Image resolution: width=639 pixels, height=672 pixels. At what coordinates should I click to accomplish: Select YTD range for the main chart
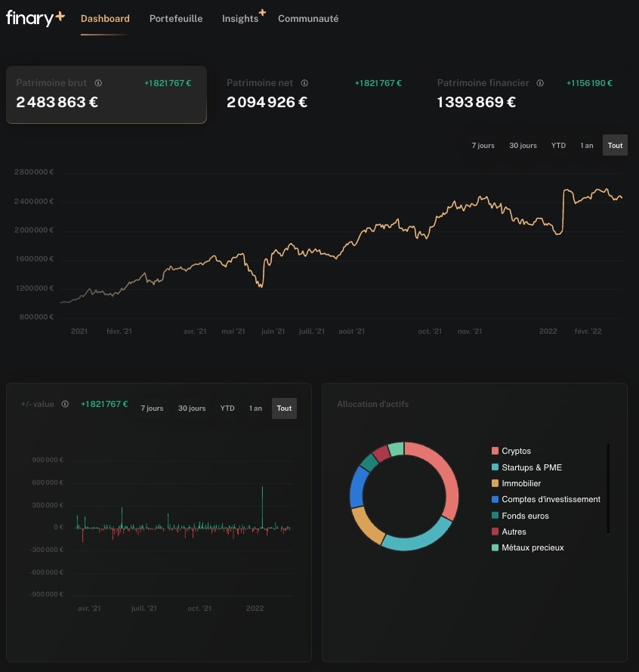[x=558, y=145]
